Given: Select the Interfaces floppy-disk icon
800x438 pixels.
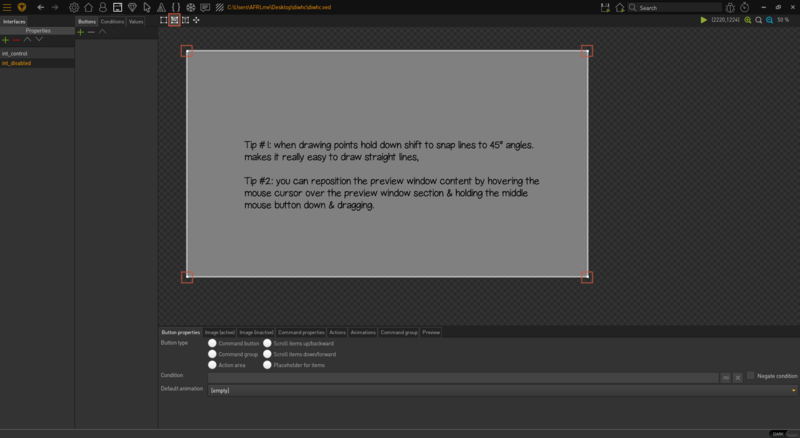Looking at the screenshot, I should (117, 7).
